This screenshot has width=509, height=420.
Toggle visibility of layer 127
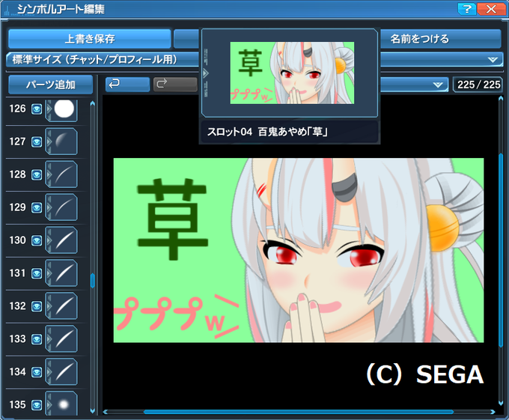coord(37,141)
